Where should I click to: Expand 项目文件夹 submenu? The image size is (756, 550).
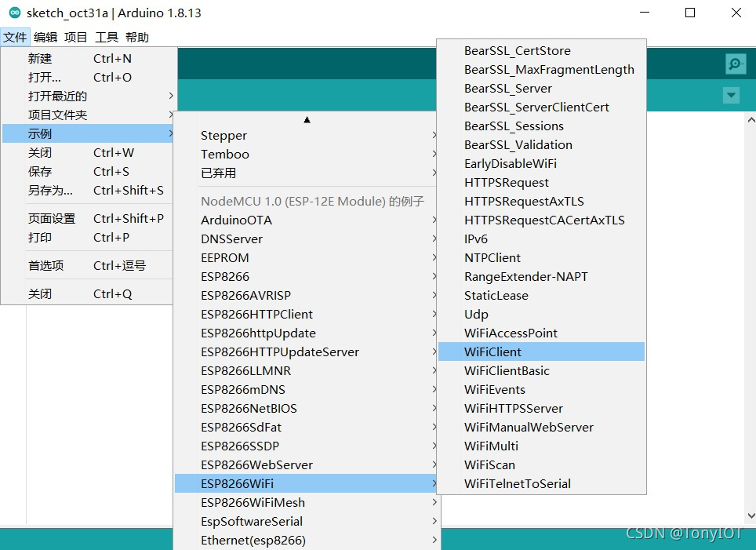click(87, 115)
